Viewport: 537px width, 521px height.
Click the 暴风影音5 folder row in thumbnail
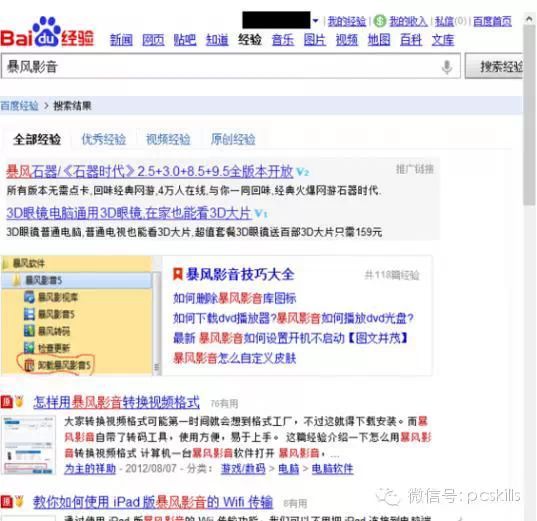(x=76, y=280)
